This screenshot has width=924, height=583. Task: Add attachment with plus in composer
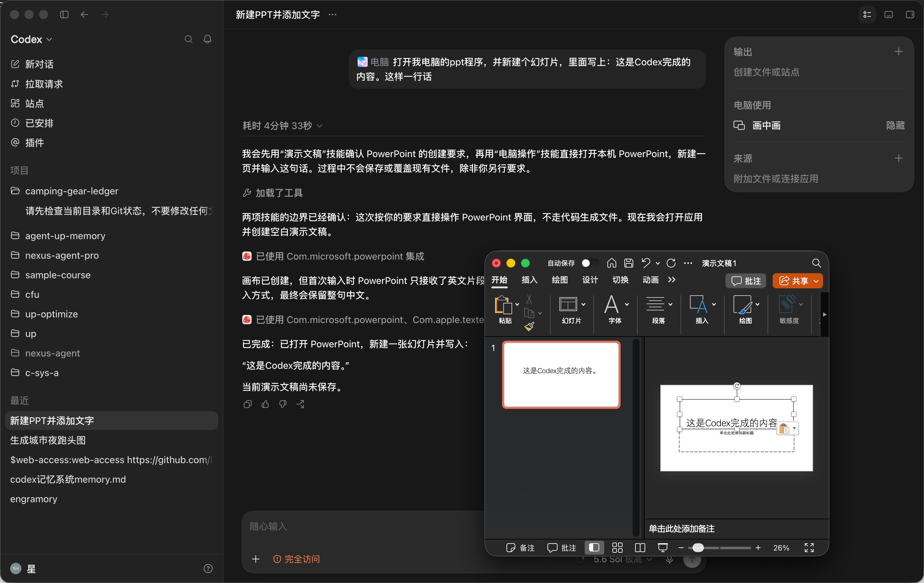coord(256,559)
